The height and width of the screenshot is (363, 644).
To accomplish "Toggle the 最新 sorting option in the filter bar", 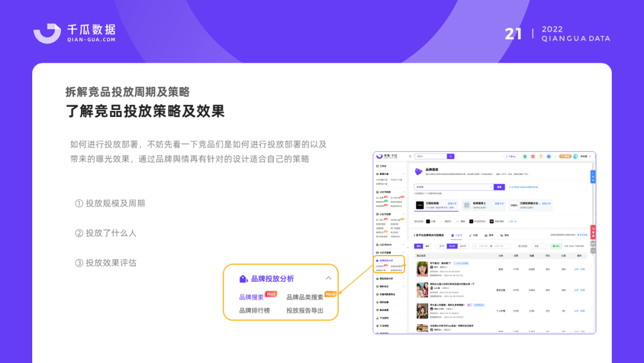I will point(428,245).
